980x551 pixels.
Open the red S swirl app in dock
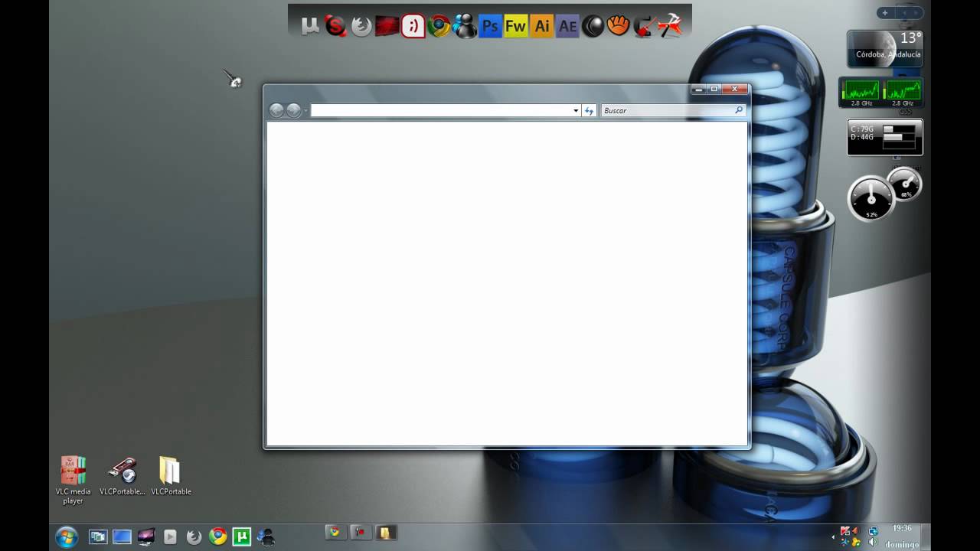(x=335, y=27)
